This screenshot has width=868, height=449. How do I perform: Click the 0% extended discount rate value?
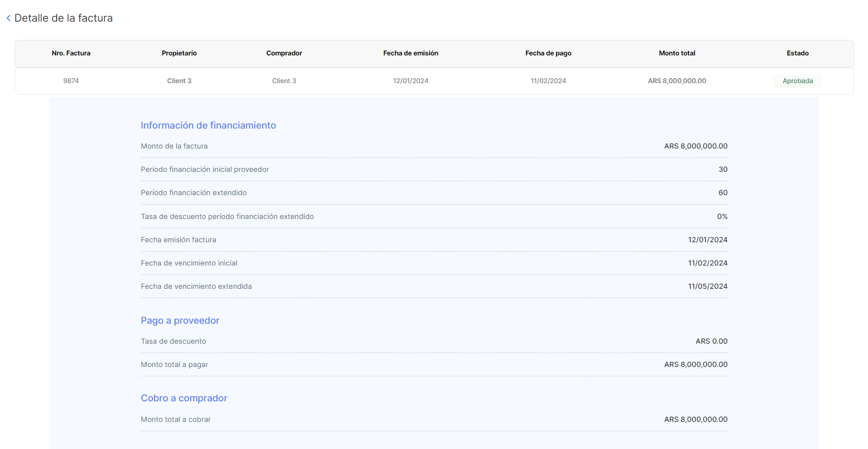point(722,217)
